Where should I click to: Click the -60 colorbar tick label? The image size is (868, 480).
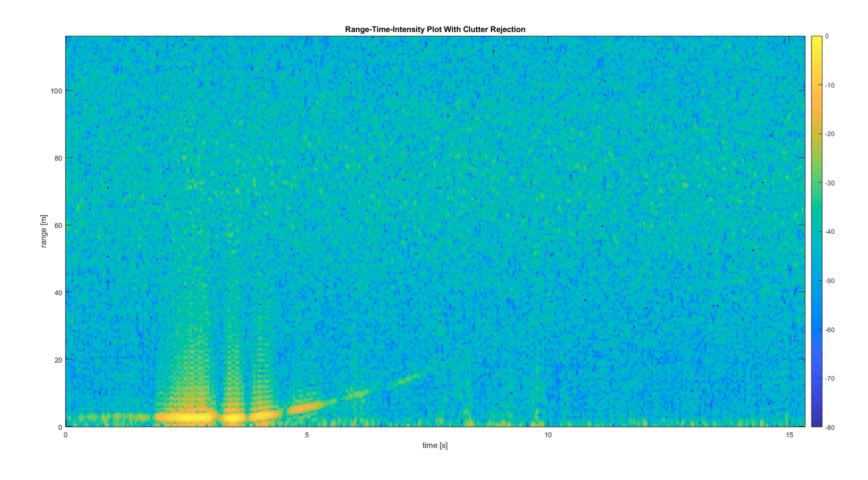830,330
